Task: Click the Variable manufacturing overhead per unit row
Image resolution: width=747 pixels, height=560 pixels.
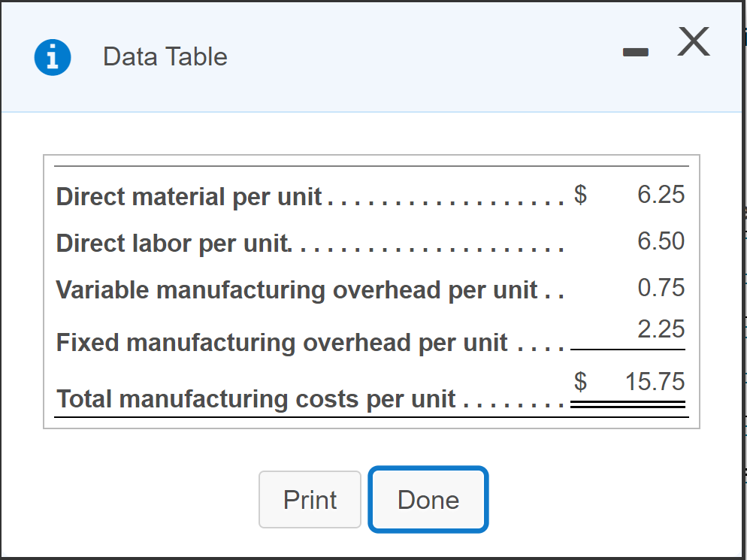Action: pos(297,290)
